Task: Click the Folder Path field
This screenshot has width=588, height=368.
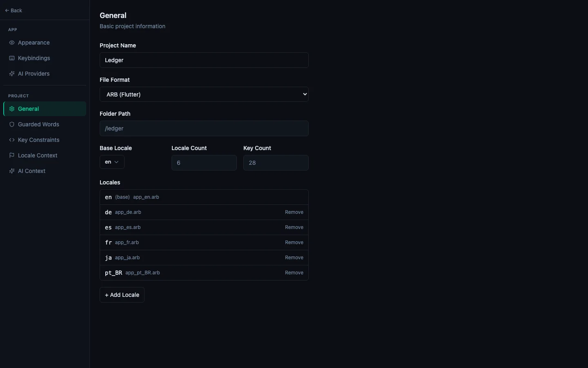Action: click(204, 128)
